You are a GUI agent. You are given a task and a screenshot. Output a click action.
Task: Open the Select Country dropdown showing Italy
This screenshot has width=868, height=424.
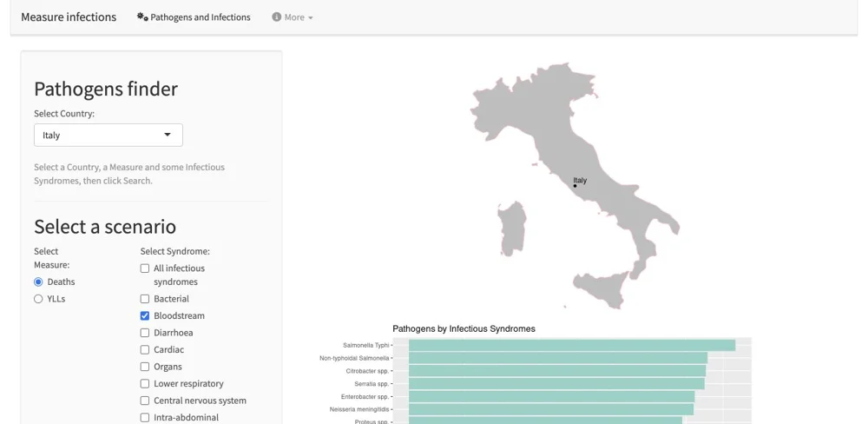click(x=108, y=136)
